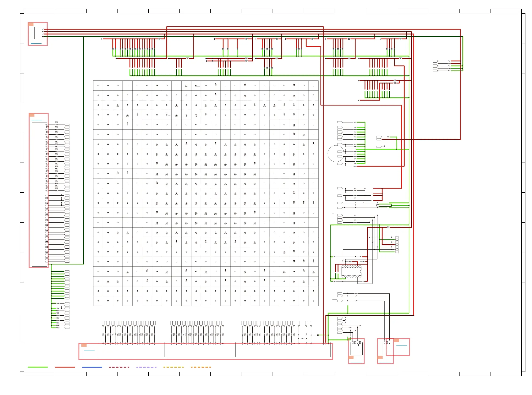Image resolution: width=532 pixels, height=395 pixels.
Task: Select the small crystal symbol between green traces
Action: coord(378,205)
